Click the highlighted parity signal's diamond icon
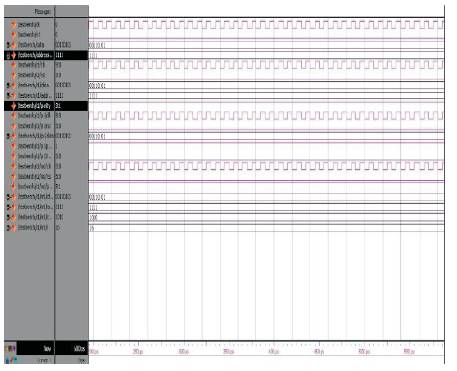457x371 pixels. point(14,106)
